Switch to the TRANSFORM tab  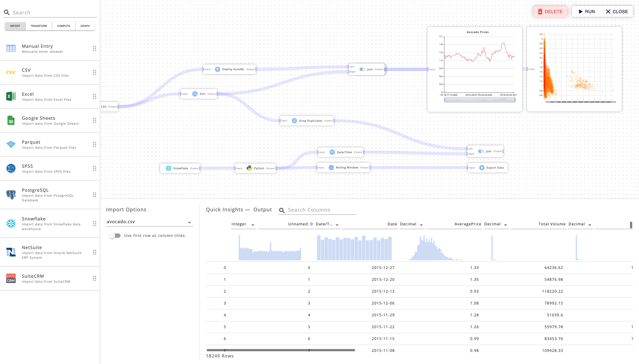click(39, 26)
